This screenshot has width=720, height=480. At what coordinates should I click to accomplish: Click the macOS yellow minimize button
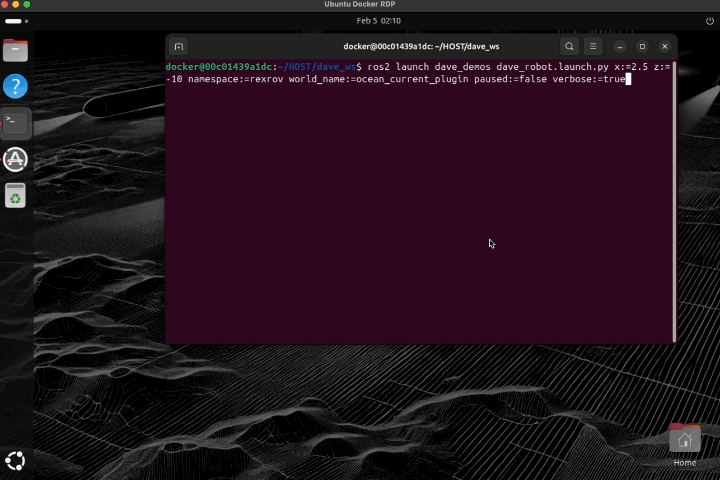coord(16,4)
